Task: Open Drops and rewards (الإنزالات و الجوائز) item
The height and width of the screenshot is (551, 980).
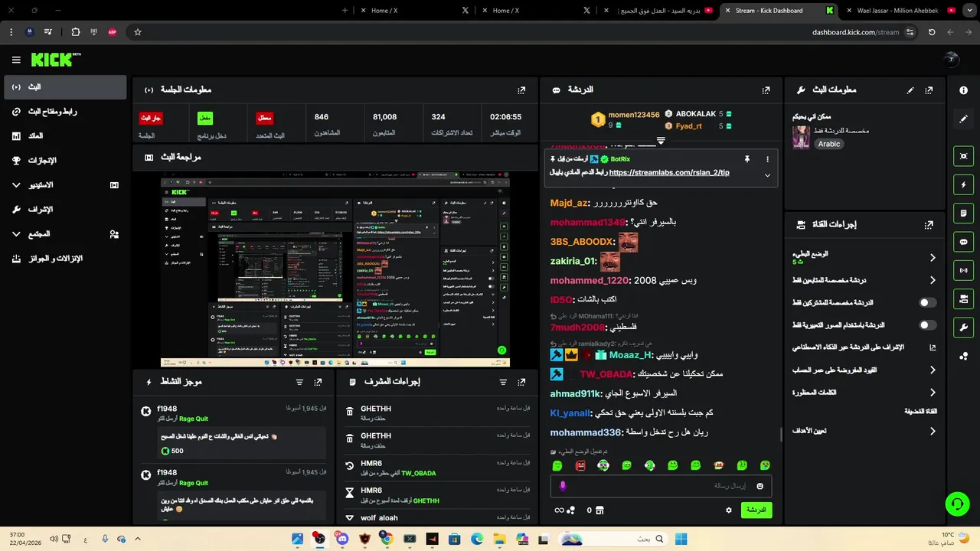Action: point(65,259)
